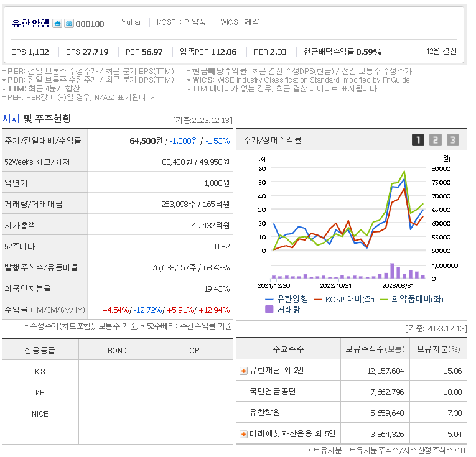
Task: Click the 시세 heading link
Action: [x=11, y=119]
